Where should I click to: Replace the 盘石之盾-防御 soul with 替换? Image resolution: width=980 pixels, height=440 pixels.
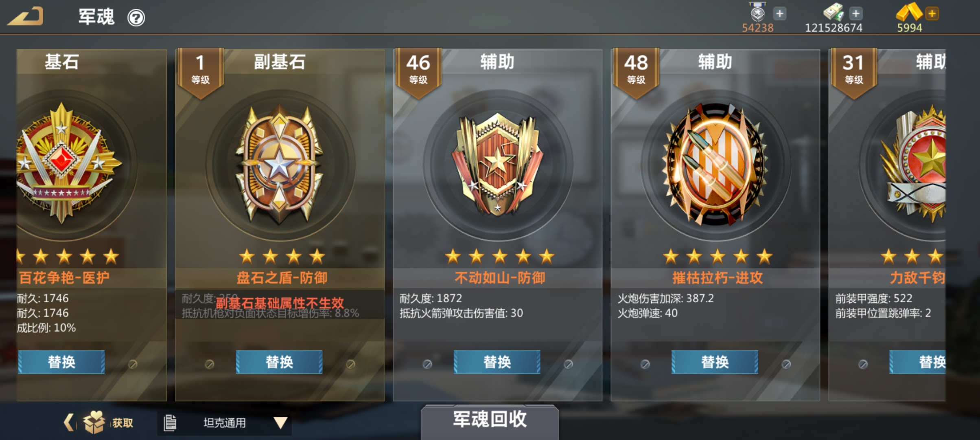(x=279, y=362)
